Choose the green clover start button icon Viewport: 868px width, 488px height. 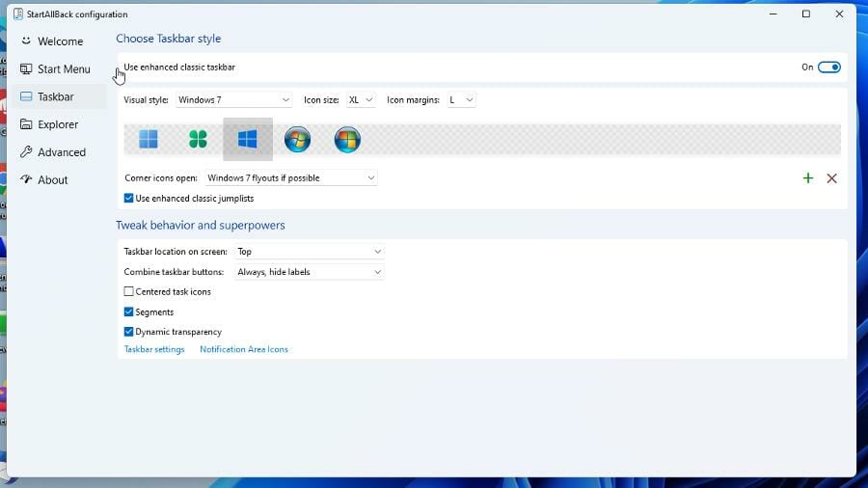198,140
